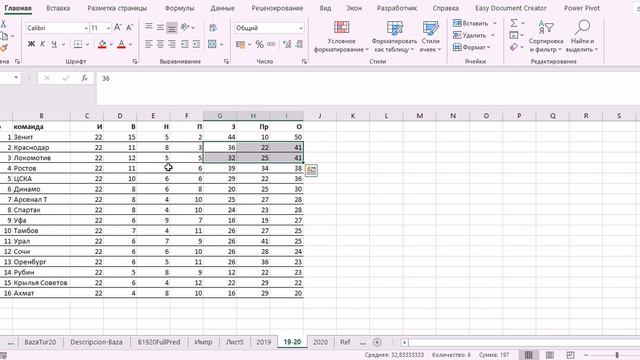Viewport: 640px width, 360px height.
Task: Click the Clear eraser icon
Action: pyautogui.click(x=514, y=47)
